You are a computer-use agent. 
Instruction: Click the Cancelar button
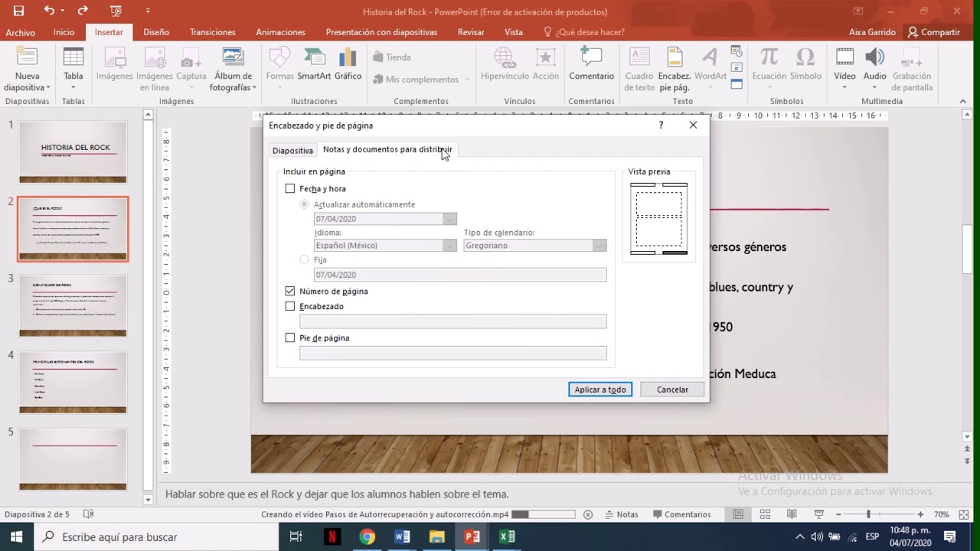[x=672, y=390]
